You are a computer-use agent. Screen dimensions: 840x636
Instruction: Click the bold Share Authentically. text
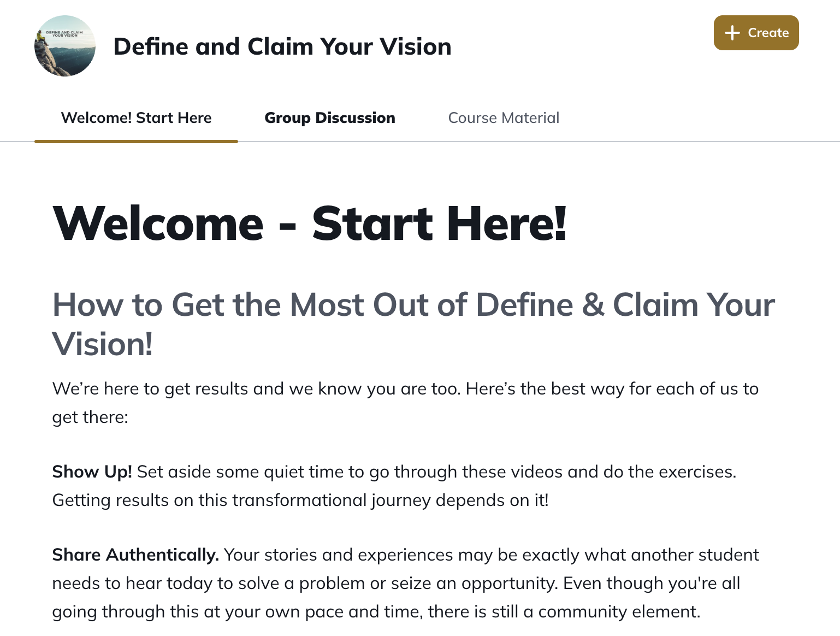click(135, 555)
